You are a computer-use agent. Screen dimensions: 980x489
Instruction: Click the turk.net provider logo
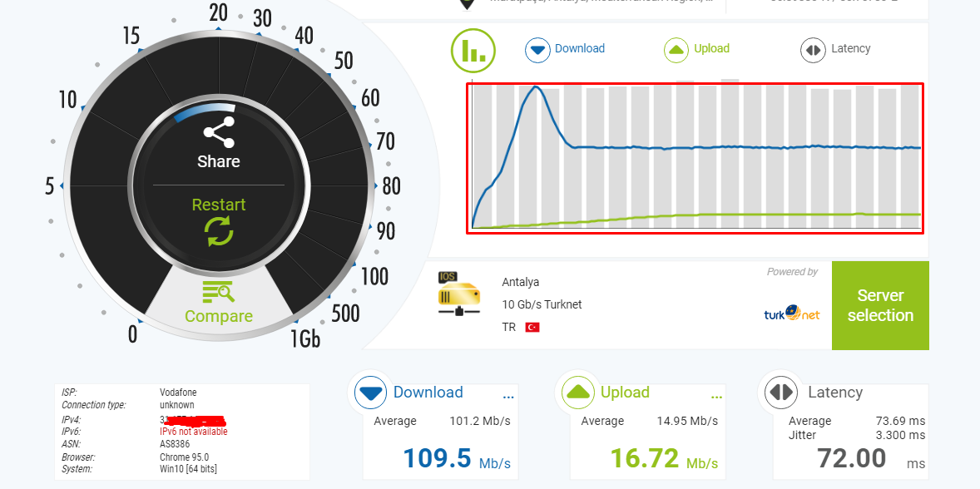coord(791,313)
